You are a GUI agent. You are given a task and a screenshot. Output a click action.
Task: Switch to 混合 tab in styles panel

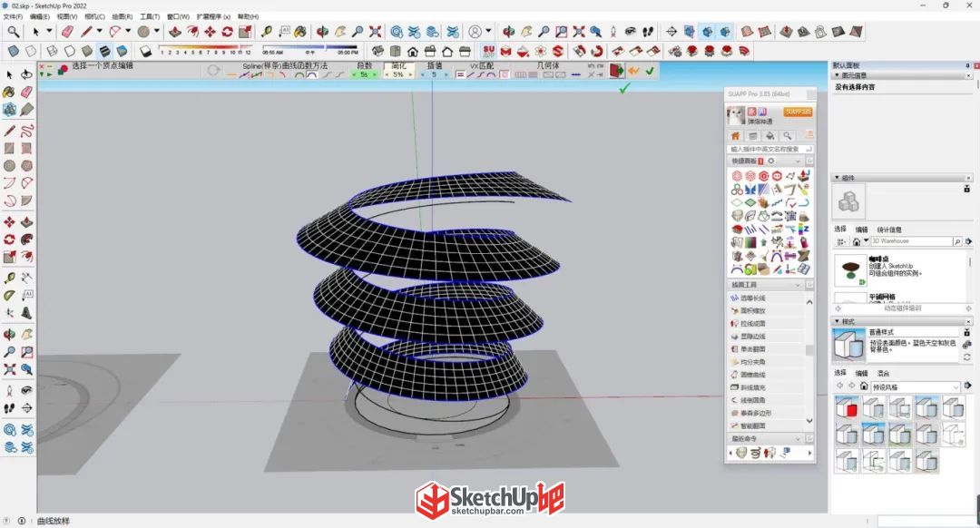point(883,373)
